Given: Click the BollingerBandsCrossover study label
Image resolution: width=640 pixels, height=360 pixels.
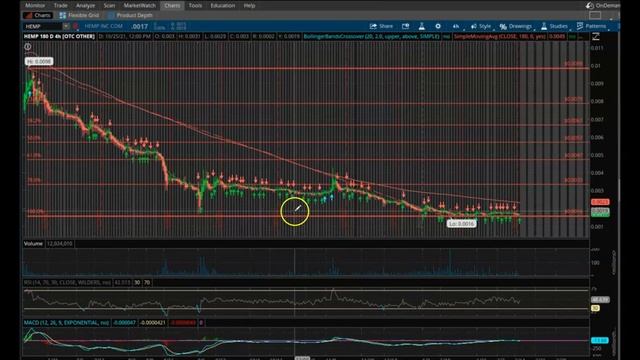Looking at the screenshot, I should click(x=371, y=36).
